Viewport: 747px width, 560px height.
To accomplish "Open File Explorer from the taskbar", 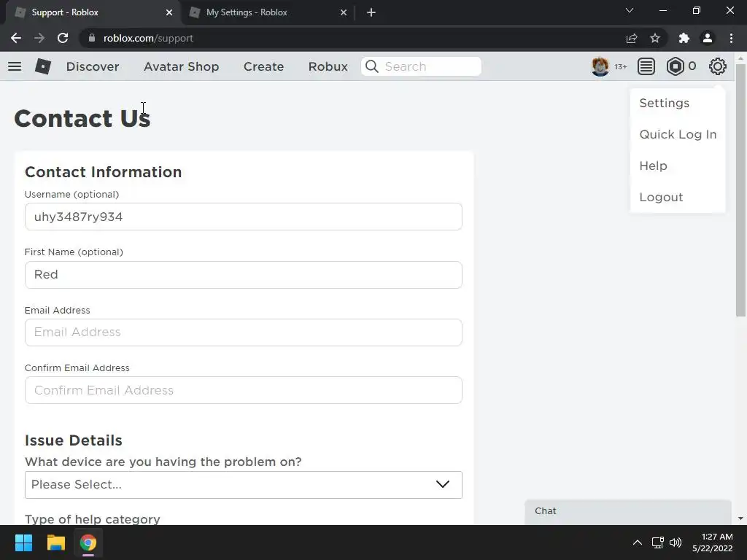I will click(55, 542).
